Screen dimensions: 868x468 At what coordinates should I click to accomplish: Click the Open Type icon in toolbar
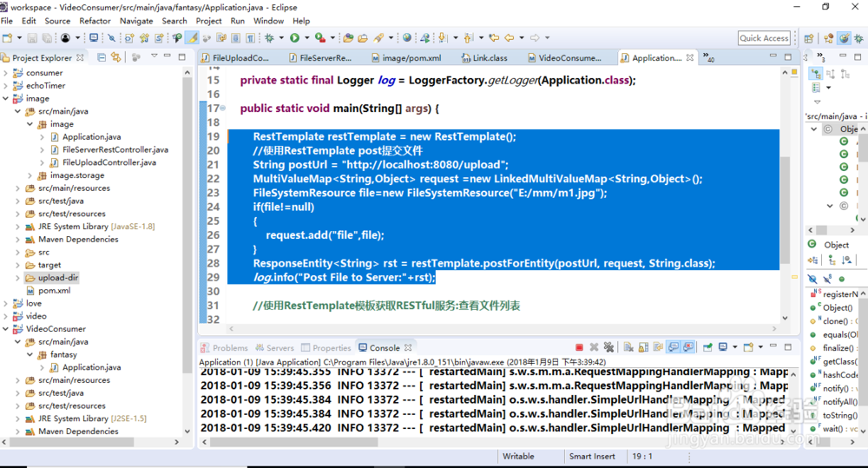point(348,37)
